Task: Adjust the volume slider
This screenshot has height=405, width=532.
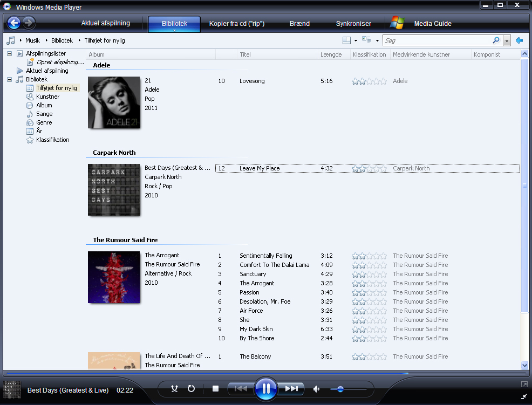Action: tap(349, 389)
